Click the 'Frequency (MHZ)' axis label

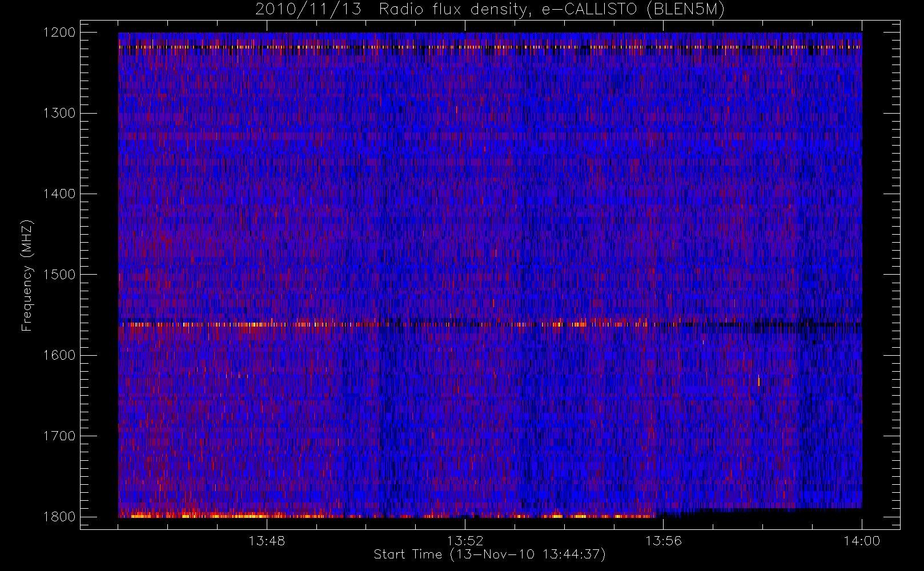click(x=26, y=275)
